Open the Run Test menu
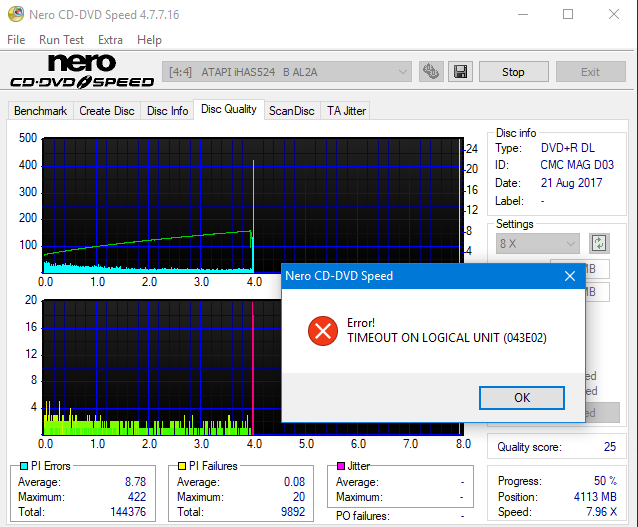 click(x=61, y=40)
